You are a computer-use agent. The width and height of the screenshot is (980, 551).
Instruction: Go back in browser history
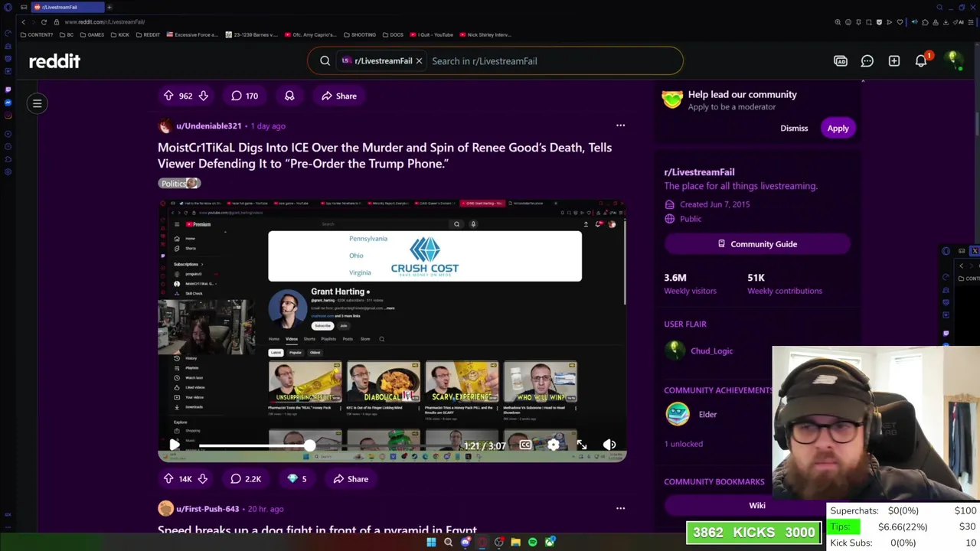pyautogui.click(x=23, y=22)
